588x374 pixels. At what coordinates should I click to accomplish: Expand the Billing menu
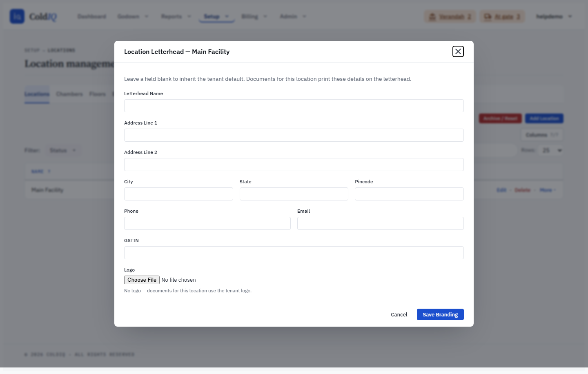point(254,16)
